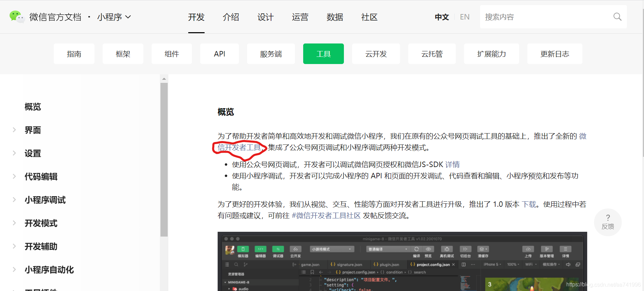This screenshot has width=644, height=291.
Task: Select the 框架 category button
Action: [123, 54]
